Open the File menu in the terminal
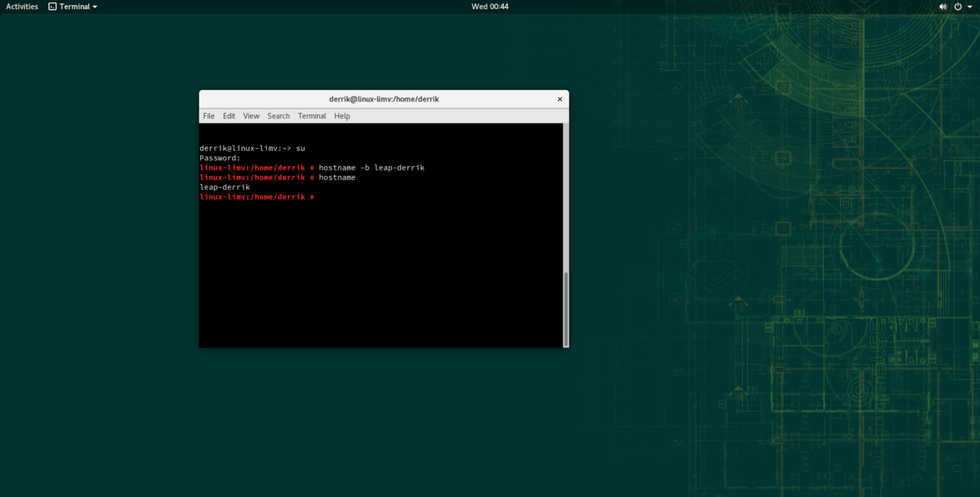Image resolution: width=980 pixels, height=497 pixels. [x=208, y=115]
